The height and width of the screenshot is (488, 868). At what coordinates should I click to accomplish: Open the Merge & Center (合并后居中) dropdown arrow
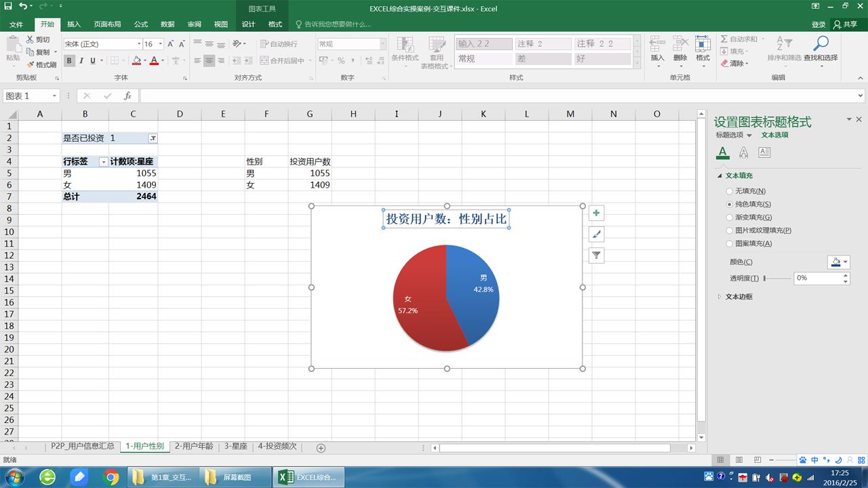click(310, 61)
